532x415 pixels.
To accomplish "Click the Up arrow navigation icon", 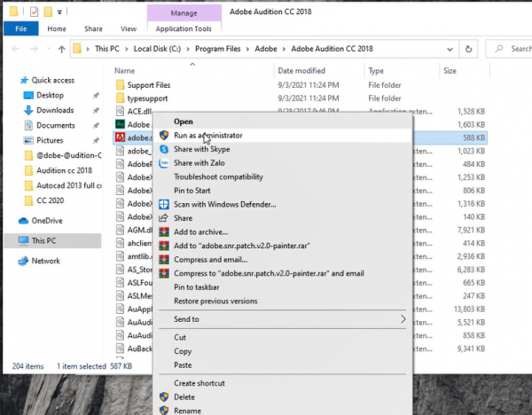I will 60,48.
